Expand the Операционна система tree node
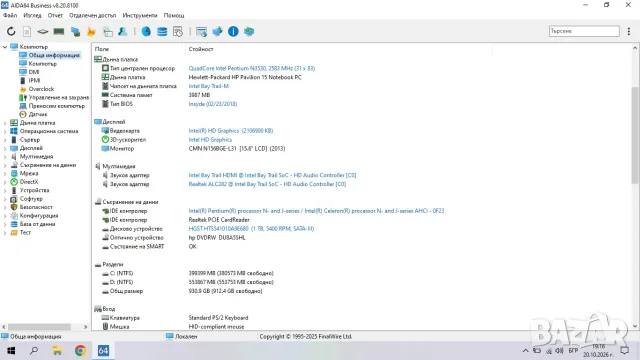 [x=5, y=131]
